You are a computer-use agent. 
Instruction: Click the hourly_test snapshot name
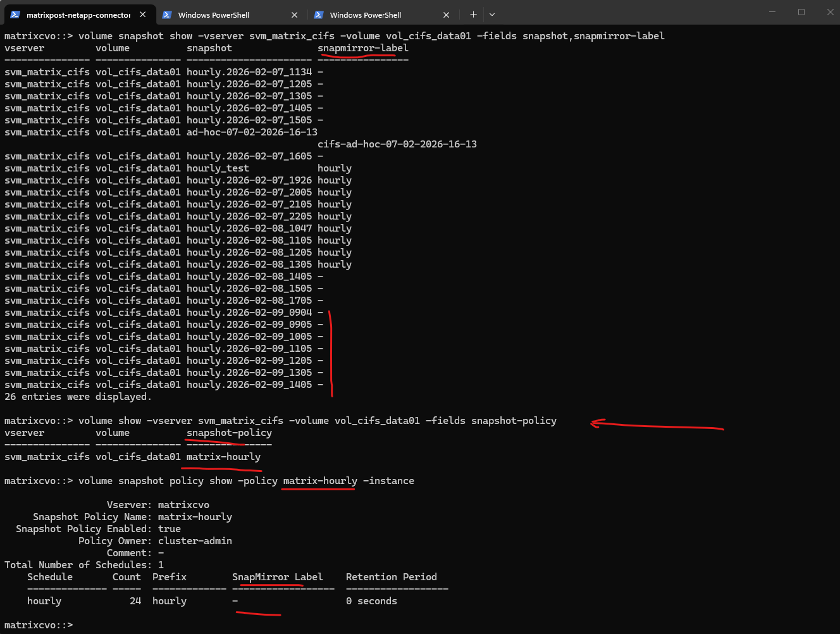[218, 168]
